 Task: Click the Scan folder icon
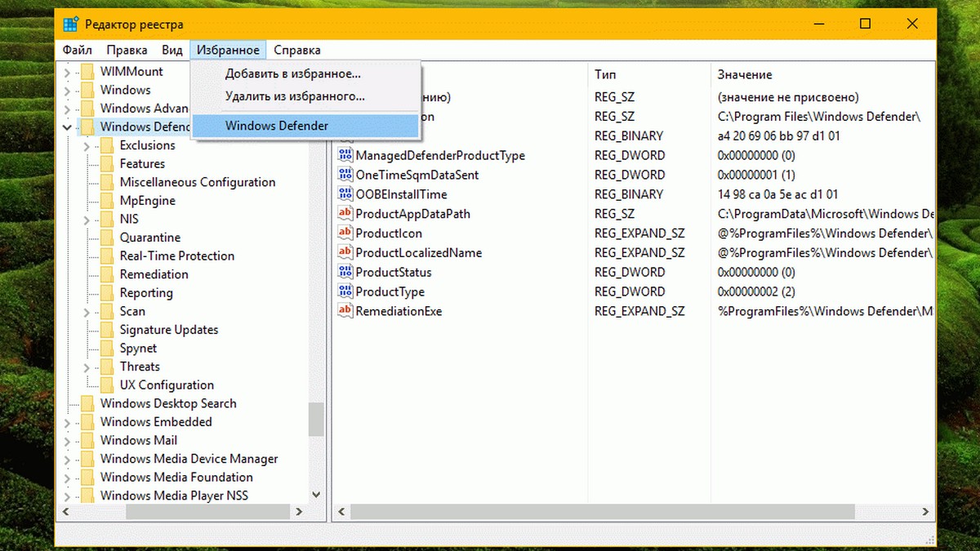[x=106, y=311]
